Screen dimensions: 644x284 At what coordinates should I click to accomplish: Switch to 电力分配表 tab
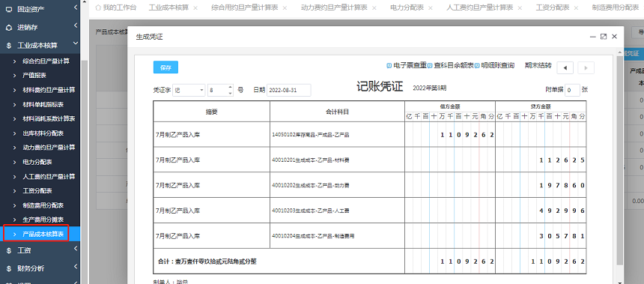pyautogui.click(x=407, y=7)
